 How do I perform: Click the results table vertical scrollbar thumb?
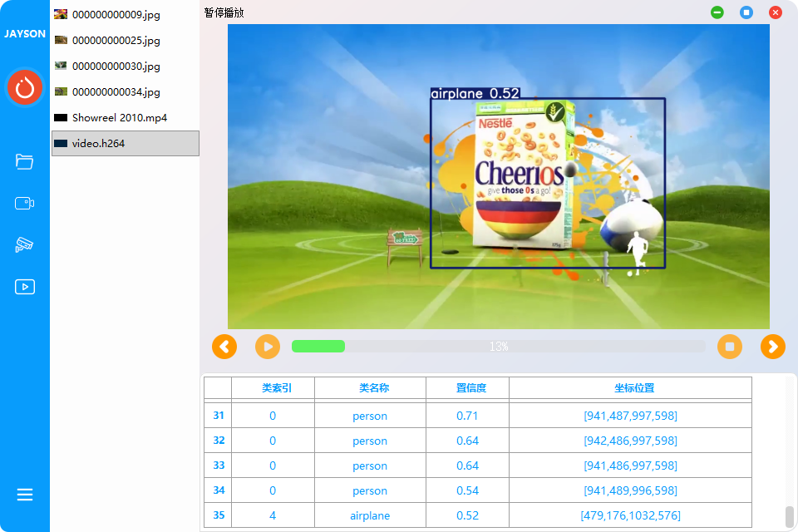tap(790, 517)
